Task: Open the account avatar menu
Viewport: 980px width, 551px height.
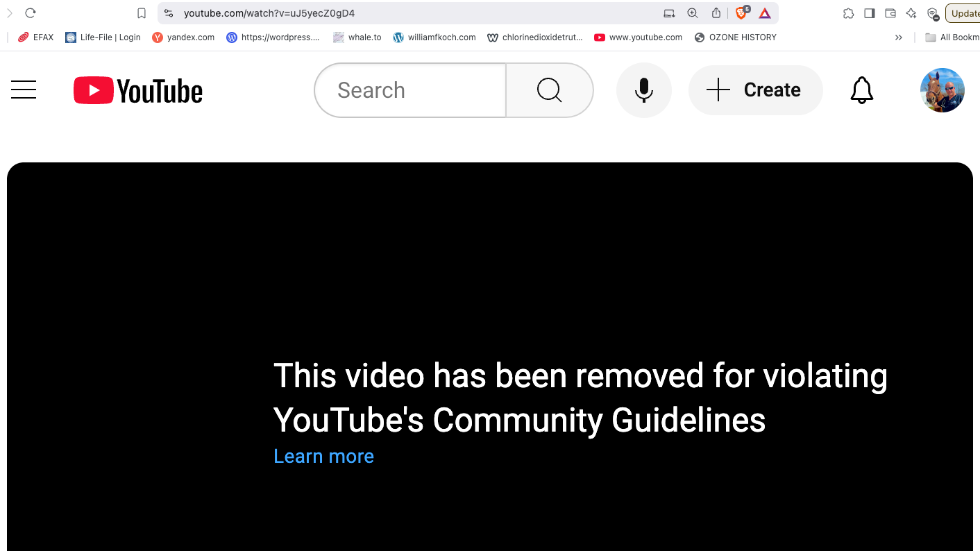Action: [943, 90]
